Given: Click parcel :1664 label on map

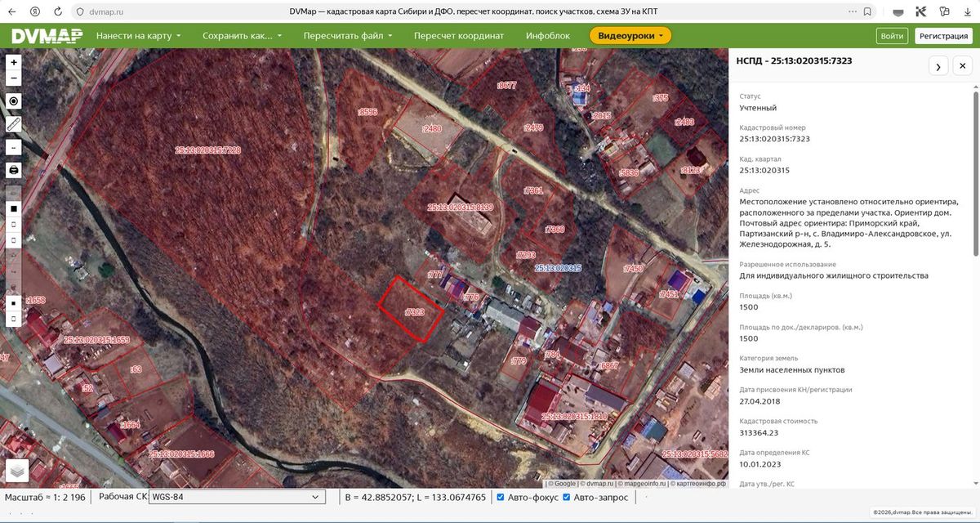Looking at the screenshot, I should [x=131, y=424].
